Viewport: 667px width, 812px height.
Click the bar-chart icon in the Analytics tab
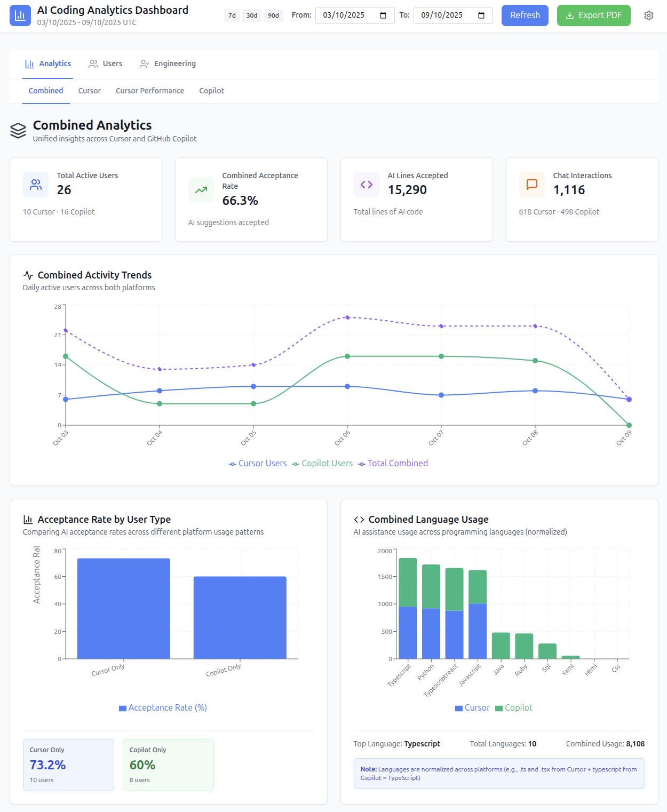(x=30, y=64)
